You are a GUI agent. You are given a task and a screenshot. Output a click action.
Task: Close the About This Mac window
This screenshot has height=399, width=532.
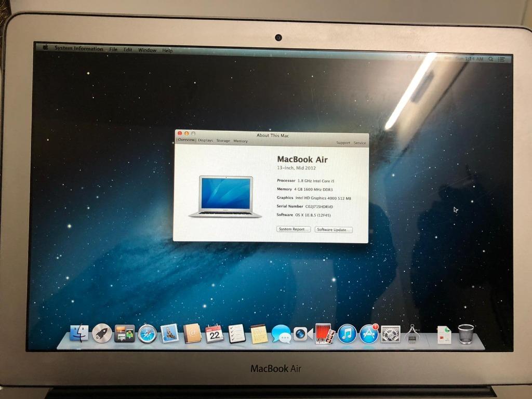click(180, 134)
